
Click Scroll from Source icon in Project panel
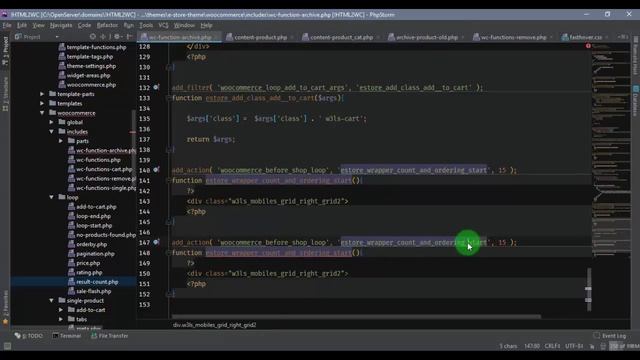(93, 37)
